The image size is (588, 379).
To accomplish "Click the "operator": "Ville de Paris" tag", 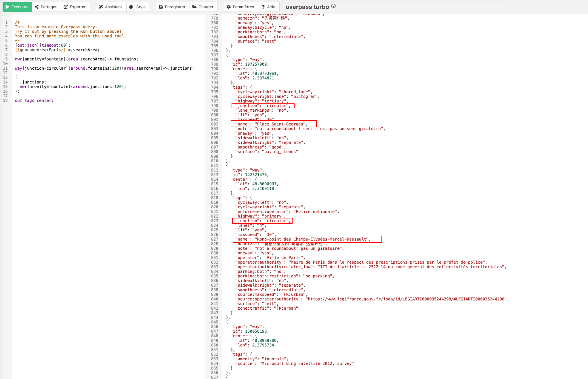I will coord(270,258).
